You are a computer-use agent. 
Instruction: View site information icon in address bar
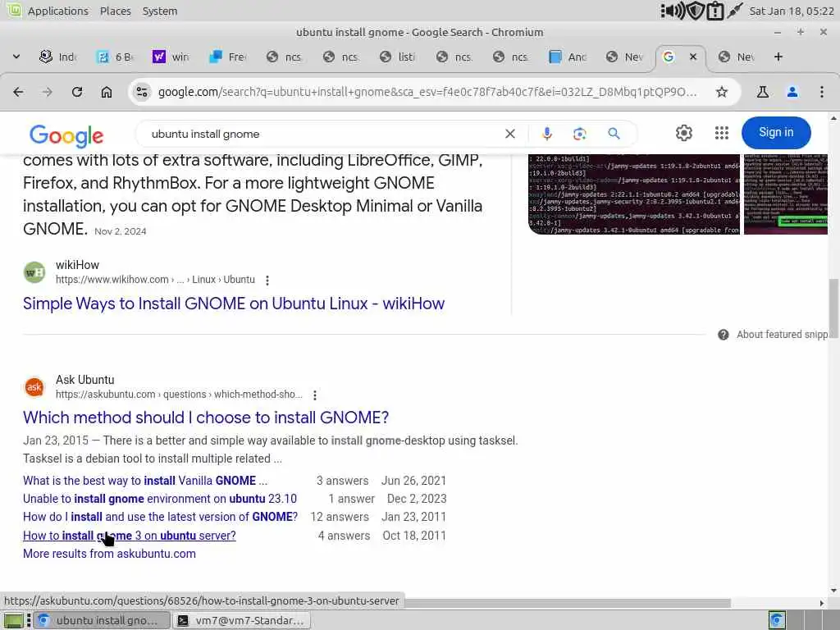(x=142, y=92)
